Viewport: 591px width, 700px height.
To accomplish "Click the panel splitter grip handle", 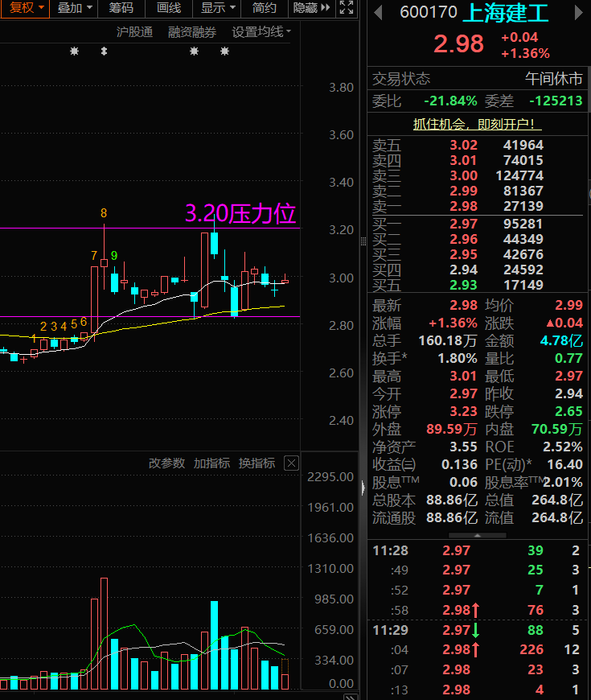I will click(x=363, y=241).
